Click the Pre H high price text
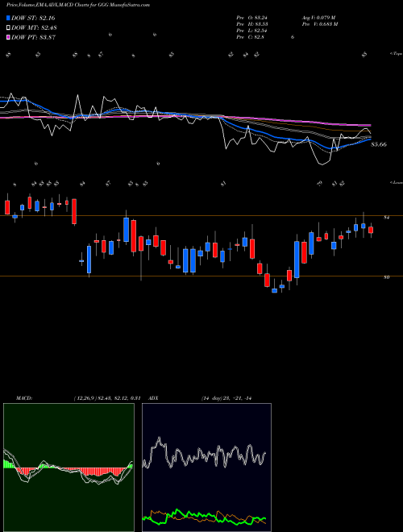The width and height of the screenshot is (403, 532). coord(254,24)
